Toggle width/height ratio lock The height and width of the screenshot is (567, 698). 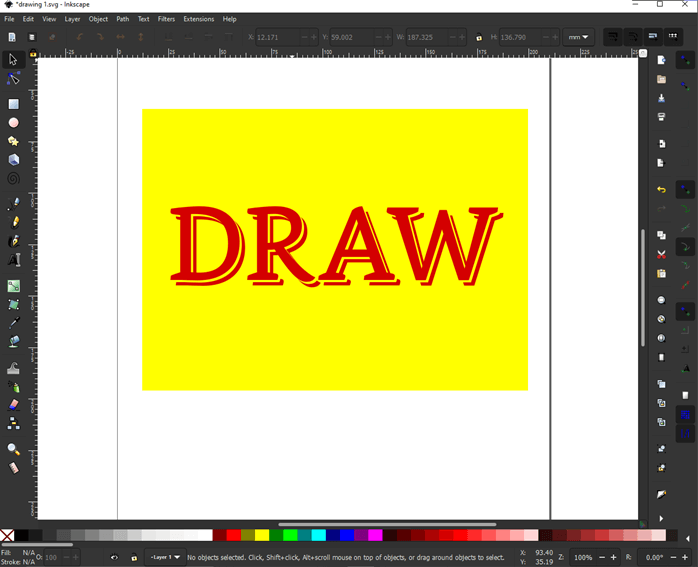click(479, 37)
